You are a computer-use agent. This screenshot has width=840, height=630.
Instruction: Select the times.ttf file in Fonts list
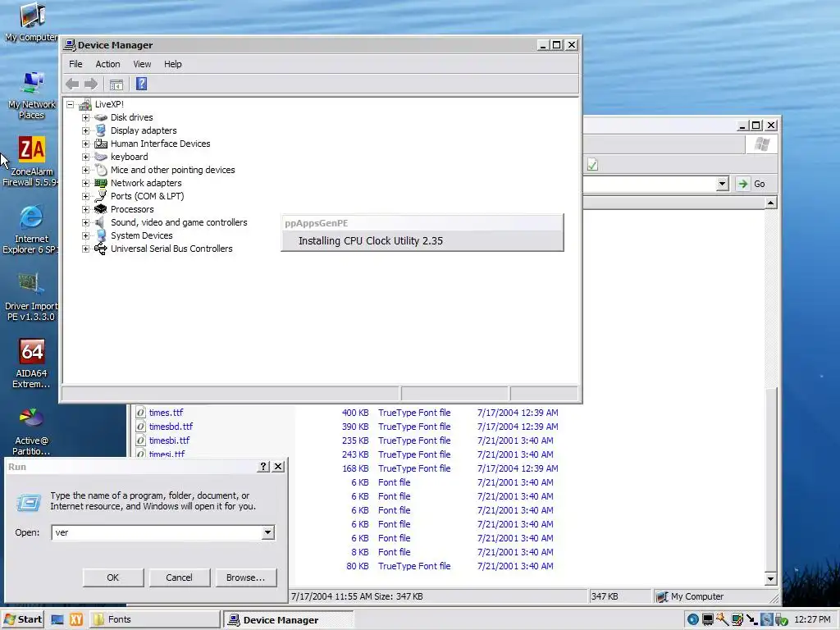[x=166, y=413]
